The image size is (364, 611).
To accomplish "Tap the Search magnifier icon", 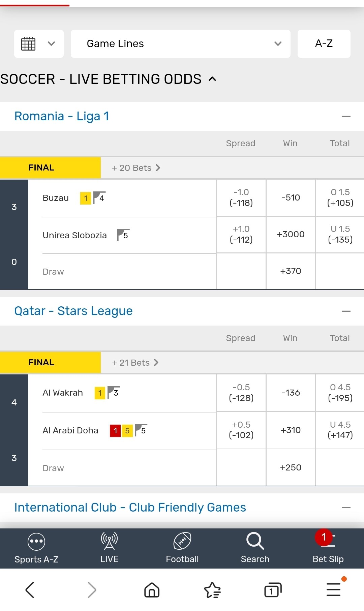I will 255,541.
